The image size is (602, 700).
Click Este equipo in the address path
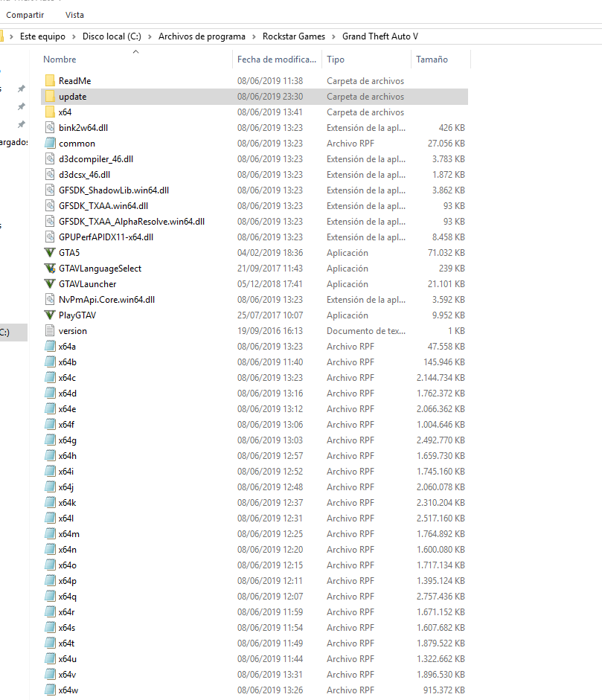(x=43, y=36)
